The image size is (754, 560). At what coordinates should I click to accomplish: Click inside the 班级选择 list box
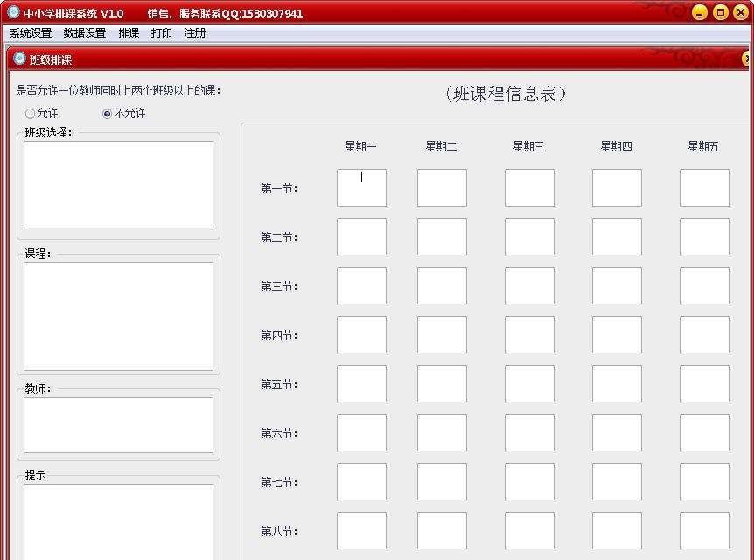tap(118, 184)
